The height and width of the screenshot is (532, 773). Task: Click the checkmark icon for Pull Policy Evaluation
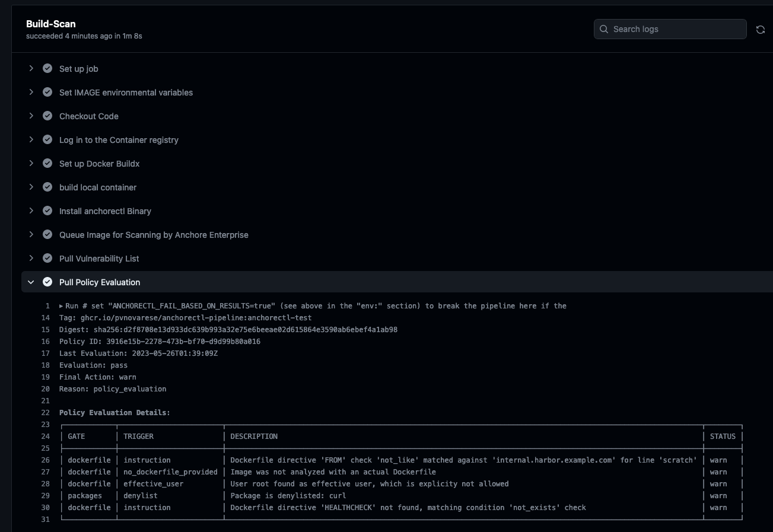tap(47, 282)
